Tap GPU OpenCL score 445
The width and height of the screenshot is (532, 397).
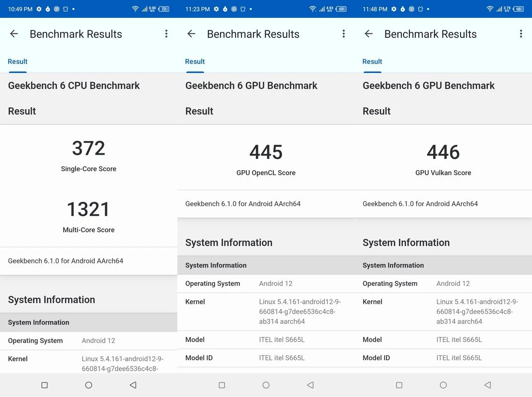pos(266,152)
